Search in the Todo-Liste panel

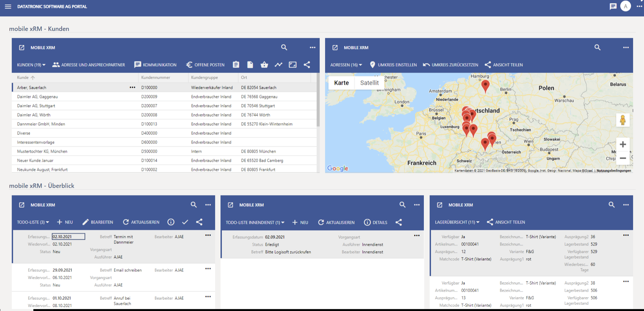194,205
